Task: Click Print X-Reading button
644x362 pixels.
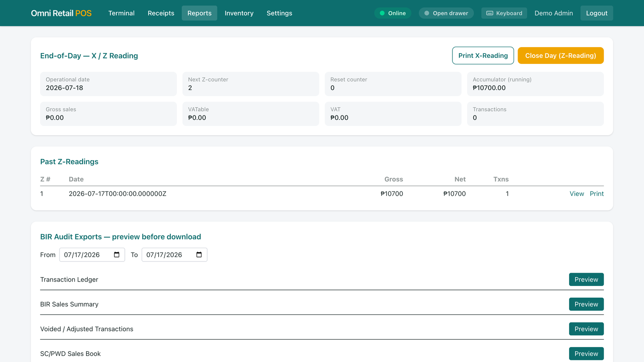Action: click(483, 56)
